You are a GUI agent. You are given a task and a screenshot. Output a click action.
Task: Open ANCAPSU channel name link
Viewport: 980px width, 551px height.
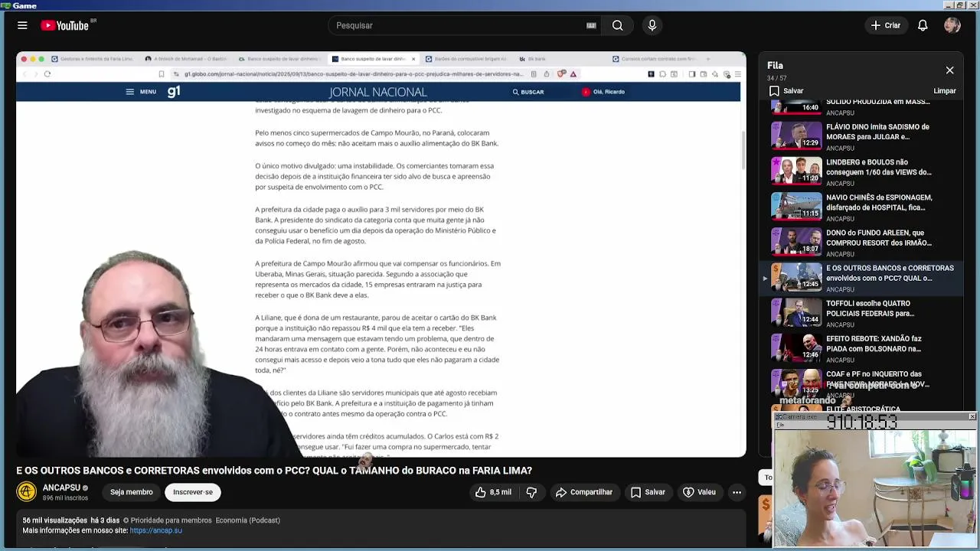(x=61, y=487)
